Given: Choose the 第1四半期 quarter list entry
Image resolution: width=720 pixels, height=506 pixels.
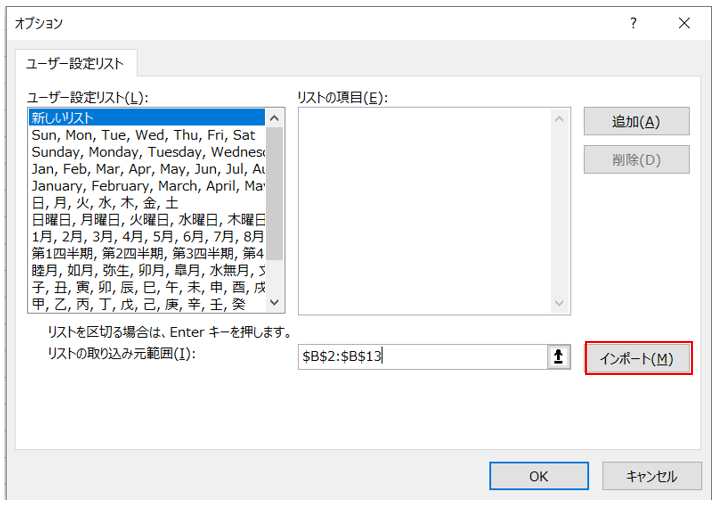Looking at the screenshot, I should (147, 253).
